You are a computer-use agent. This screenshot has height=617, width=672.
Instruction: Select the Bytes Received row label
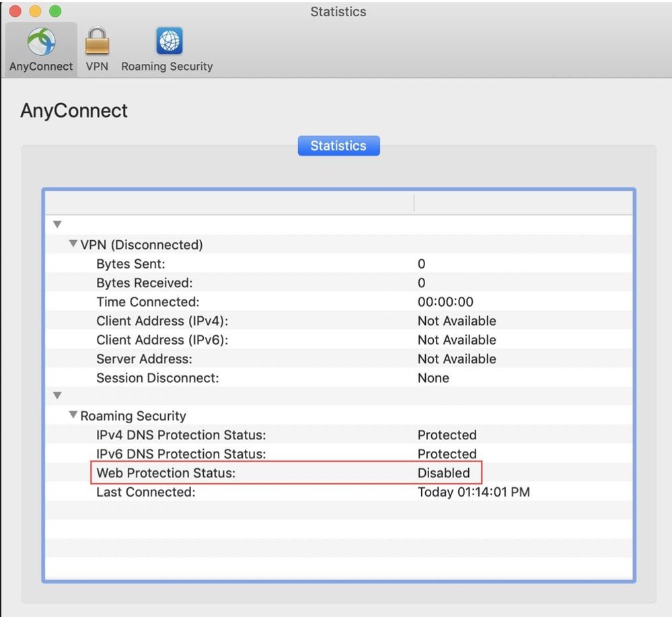(145, 283)
